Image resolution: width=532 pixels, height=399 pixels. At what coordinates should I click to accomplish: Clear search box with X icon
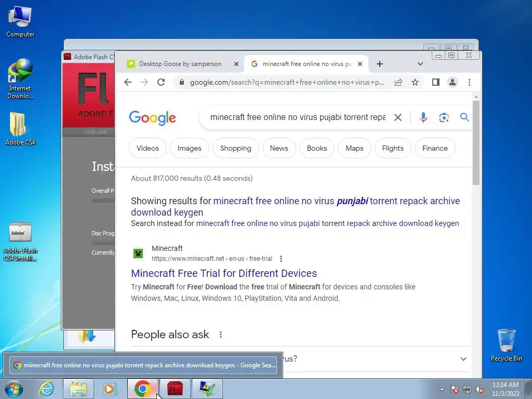[398, 117]
